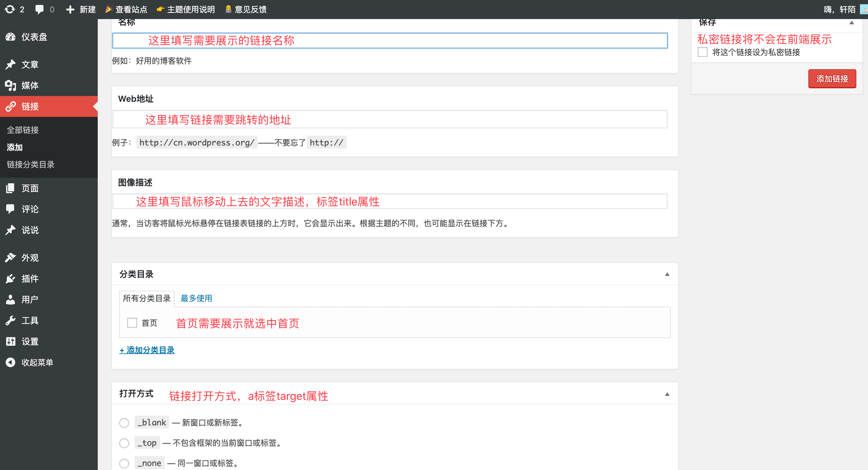Screen dimensions: 868x470
Task: Click the 页面 pages icon
Action: pyautogui.click(x=10, y=188)
